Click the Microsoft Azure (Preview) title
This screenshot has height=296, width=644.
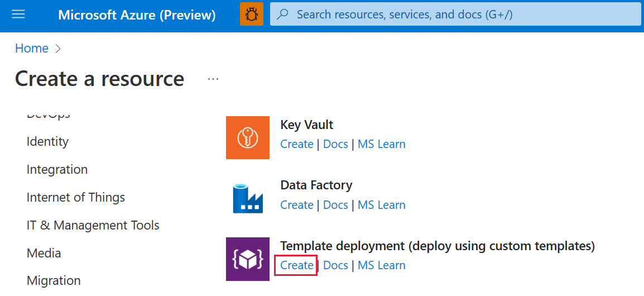click(137, 15)
